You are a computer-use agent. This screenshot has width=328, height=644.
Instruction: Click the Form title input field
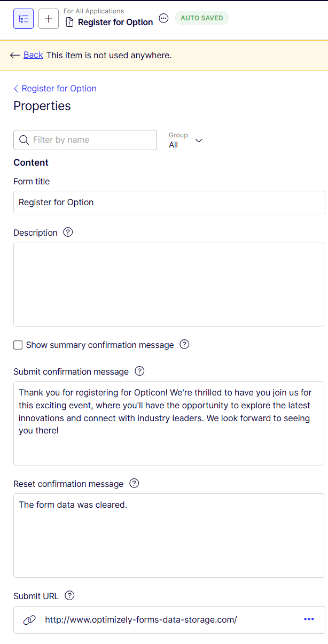click(x=169, y=203)
